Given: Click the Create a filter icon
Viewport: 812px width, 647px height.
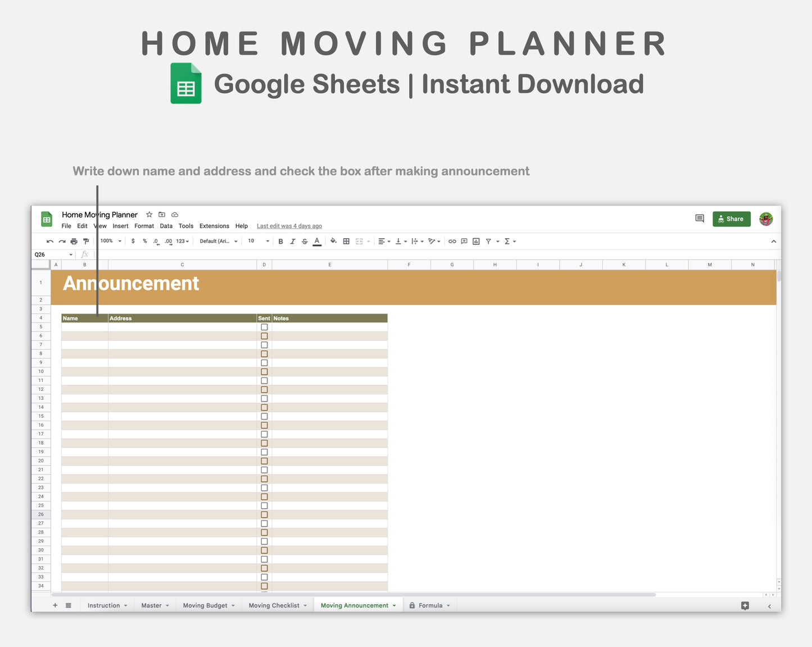Looking at the screenshot, I should (488, 241).
